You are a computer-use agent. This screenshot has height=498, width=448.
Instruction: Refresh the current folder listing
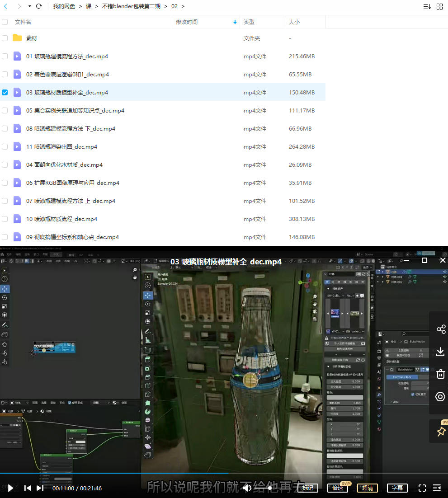click(x=39, y=6)
